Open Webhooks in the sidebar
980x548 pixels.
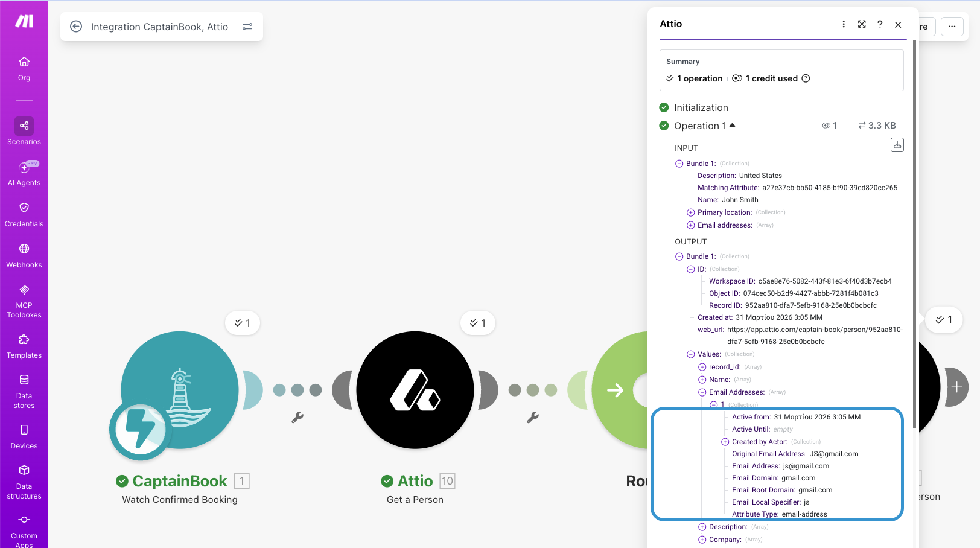(x=24, y=256)
